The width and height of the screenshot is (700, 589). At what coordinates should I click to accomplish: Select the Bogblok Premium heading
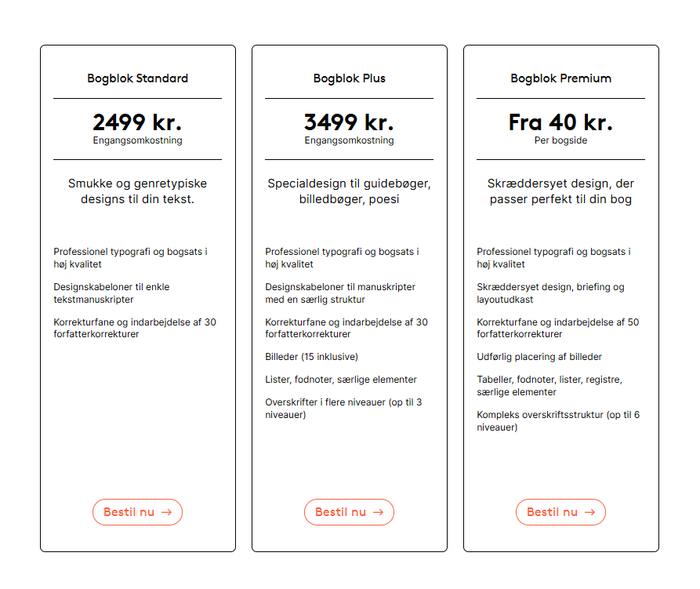point(561,78)
